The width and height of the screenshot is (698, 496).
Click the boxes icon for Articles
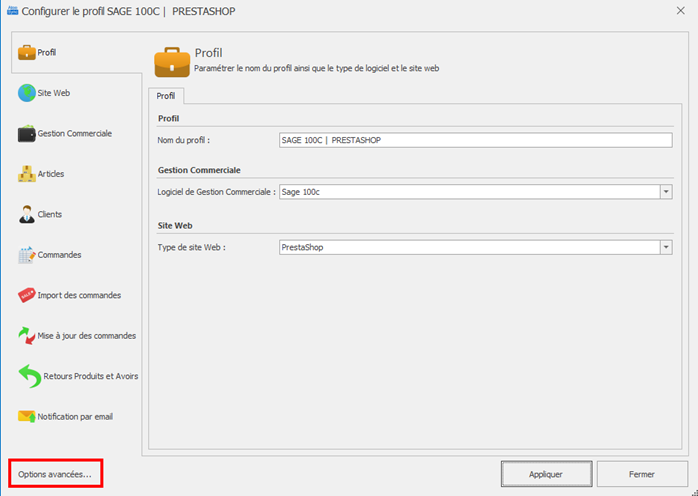point(27,174)
